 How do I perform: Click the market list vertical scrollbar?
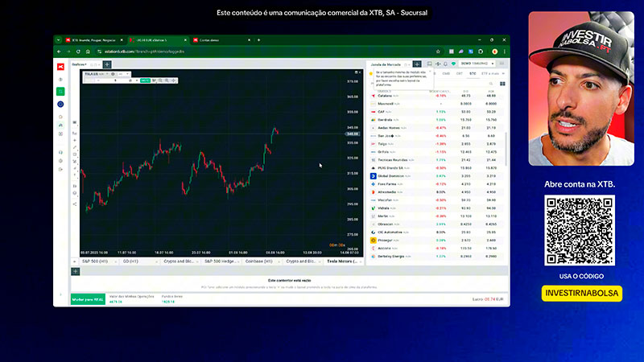tap(506, 149)
